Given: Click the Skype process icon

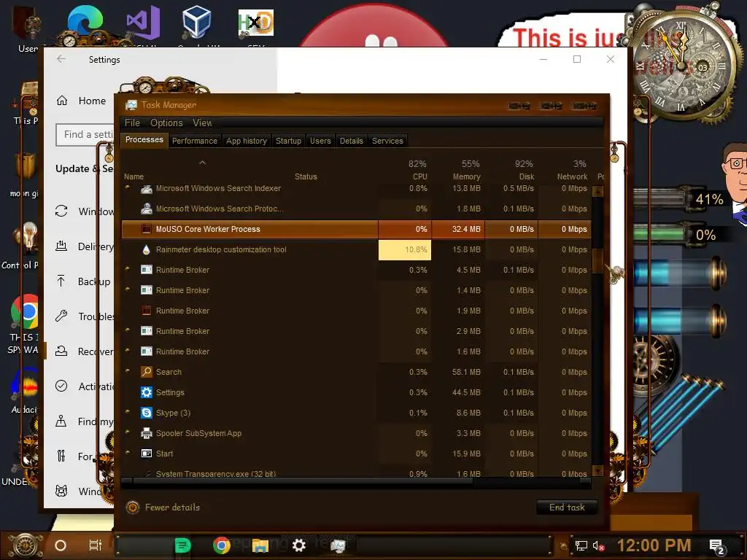Looking at the screenshot, I should [x=146, y=413].
